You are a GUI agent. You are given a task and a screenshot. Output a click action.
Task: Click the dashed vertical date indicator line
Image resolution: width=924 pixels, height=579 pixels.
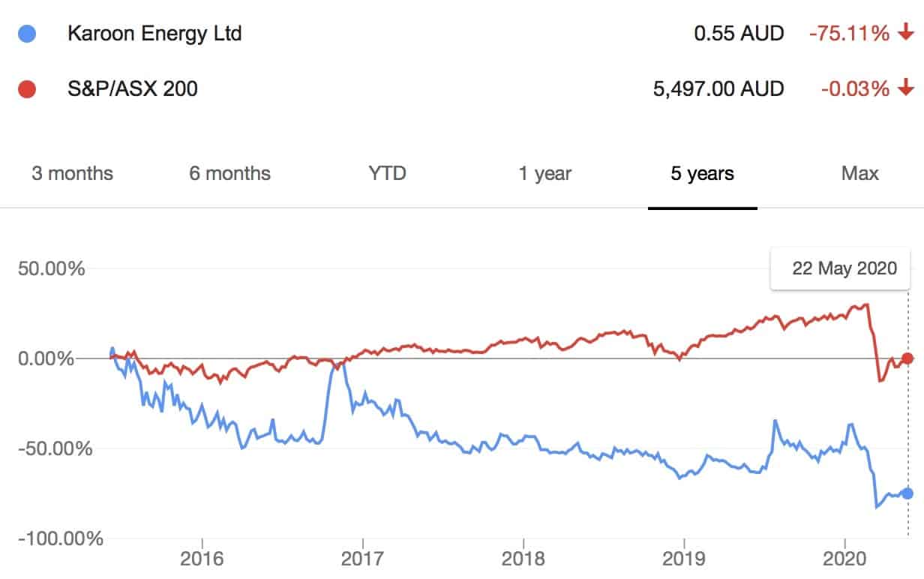908,420
